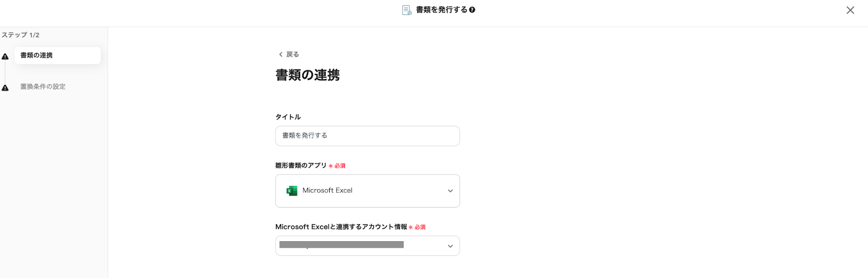Image resolution: width=868 pixels, height=278 pixels.
Task: Click the back chevron icon next to 戻る
Action: 280,54
